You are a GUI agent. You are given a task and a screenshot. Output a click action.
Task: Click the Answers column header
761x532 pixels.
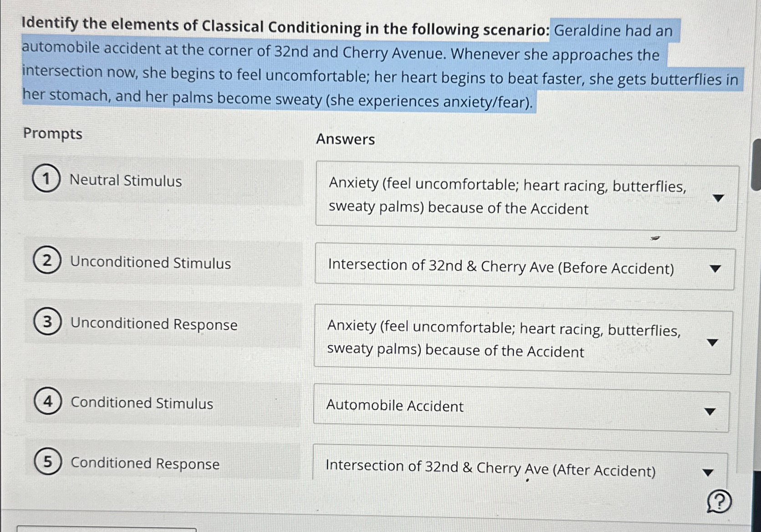[x=346, y=140]
